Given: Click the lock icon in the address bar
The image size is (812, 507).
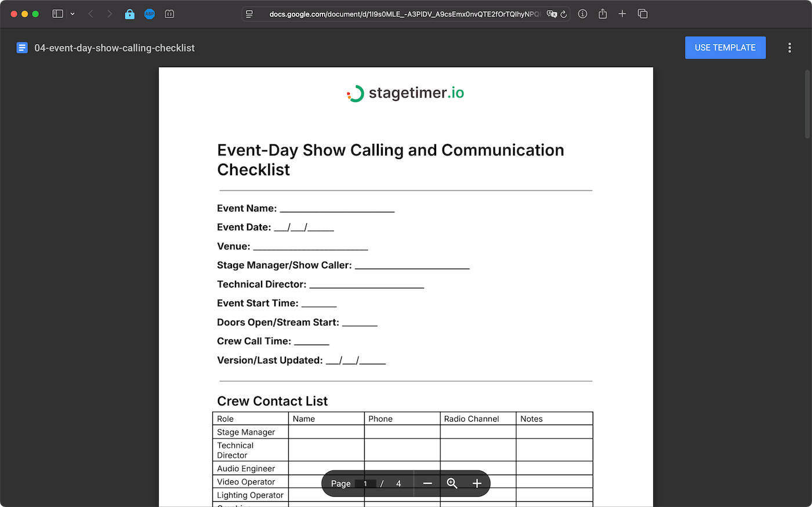Looking at the screenshot, I should (130, 13).
